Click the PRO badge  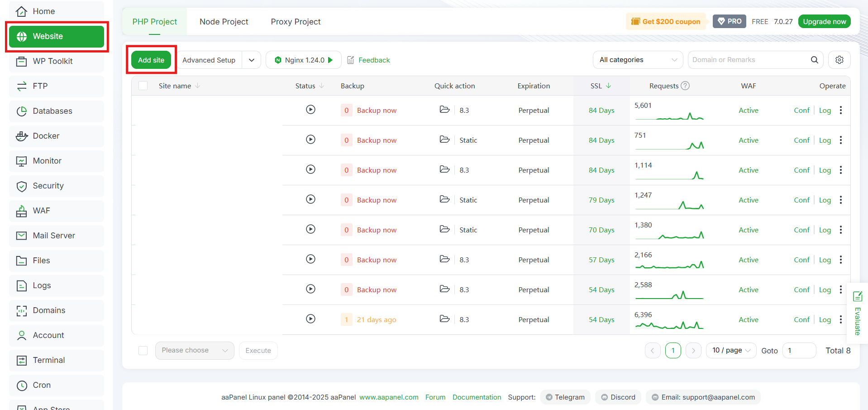tap(730, 21)
